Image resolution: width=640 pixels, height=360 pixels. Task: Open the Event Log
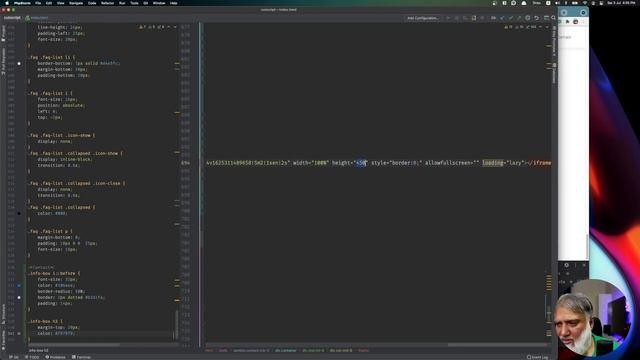click(x=538, y=357)
